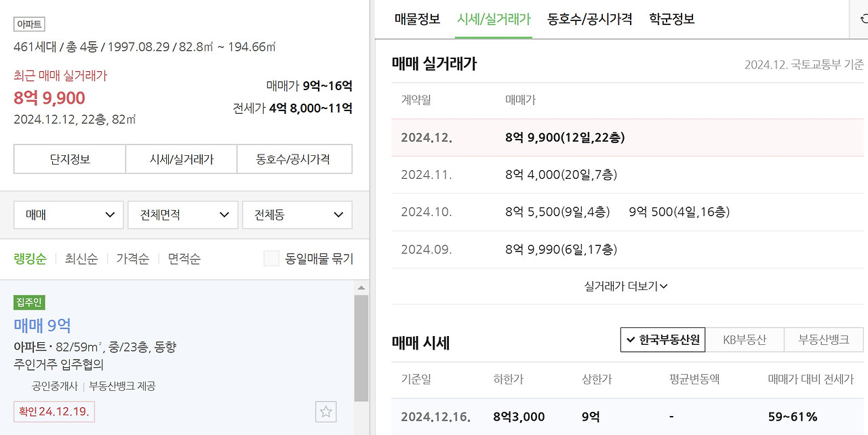Open the 전체동 building filter dropdown
The image size is (868, 435).
(x=297, y=214)
